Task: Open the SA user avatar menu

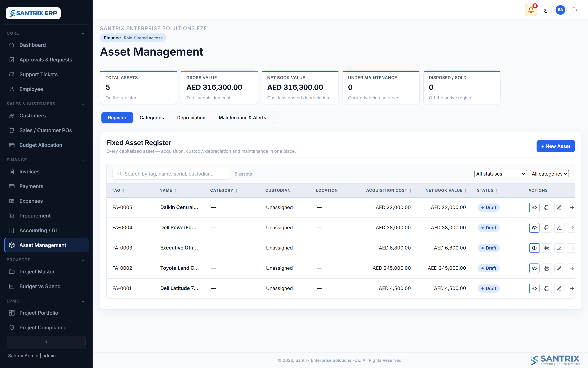Action: (x=560, y=10)
